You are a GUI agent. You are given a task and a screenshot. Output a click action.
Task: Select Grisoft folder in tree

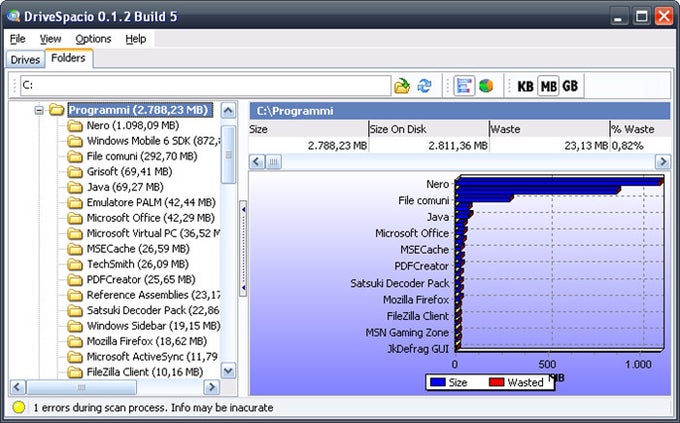pyautogui.click(x=129, y=172)
